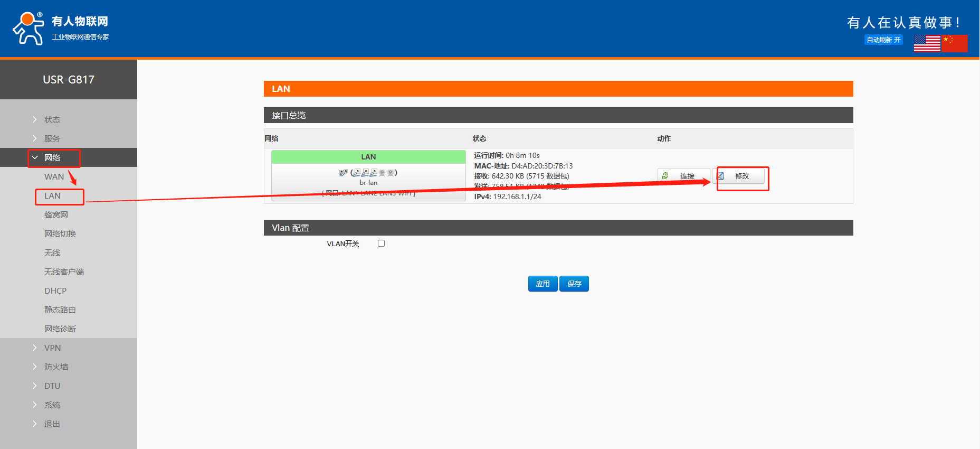The height and width of the screenshot is (449, 980).
Task: Collapse the 网络 sidebar section
Action: tap(52, 158)
